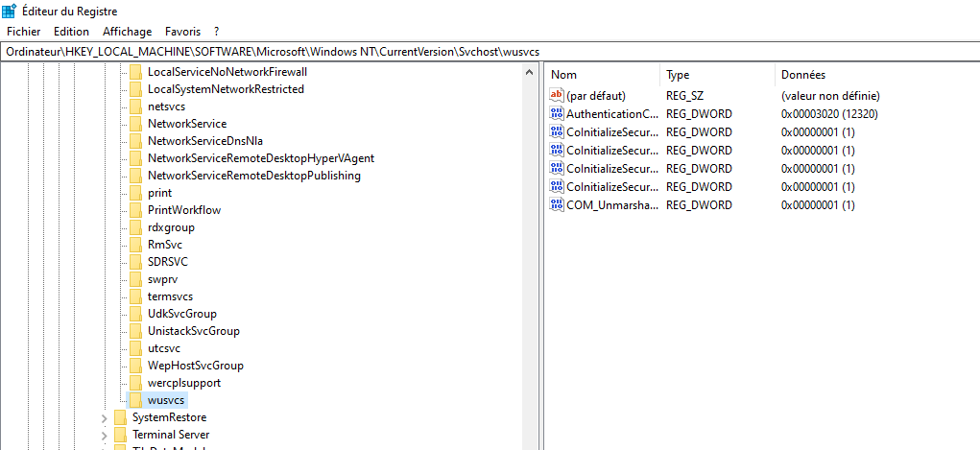This screenshot has height=450, width=980.
Task: Click the Registry Editor app icon in title bar
Action: [9, 12]
